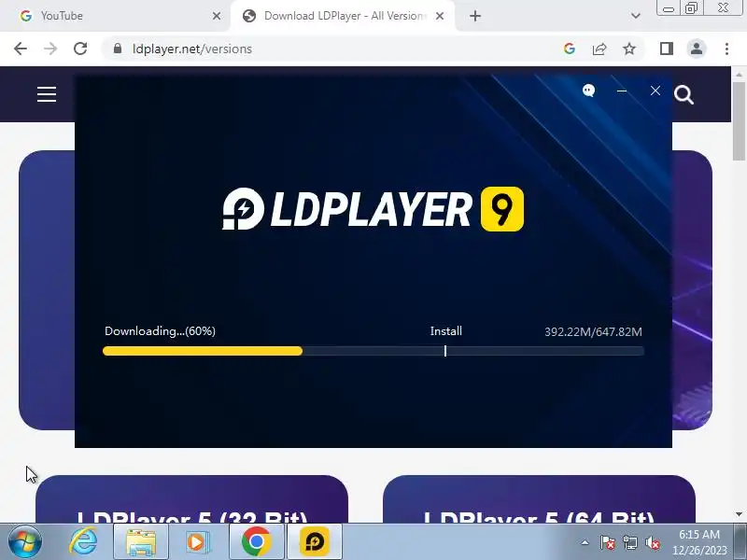Go back to the previous page in Chrome

pos(21,49)
